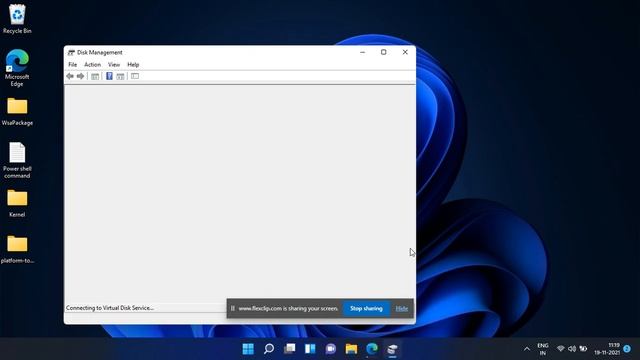640x360 pixels.
Task: Click the Hide link on sharing bar
Action: coord(402,309)
